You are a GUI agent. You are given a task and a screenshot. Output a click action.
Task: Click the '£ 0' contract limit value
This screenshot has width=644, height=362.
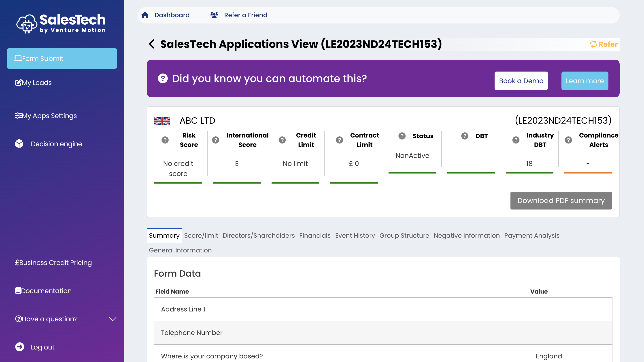click(354, 164)
